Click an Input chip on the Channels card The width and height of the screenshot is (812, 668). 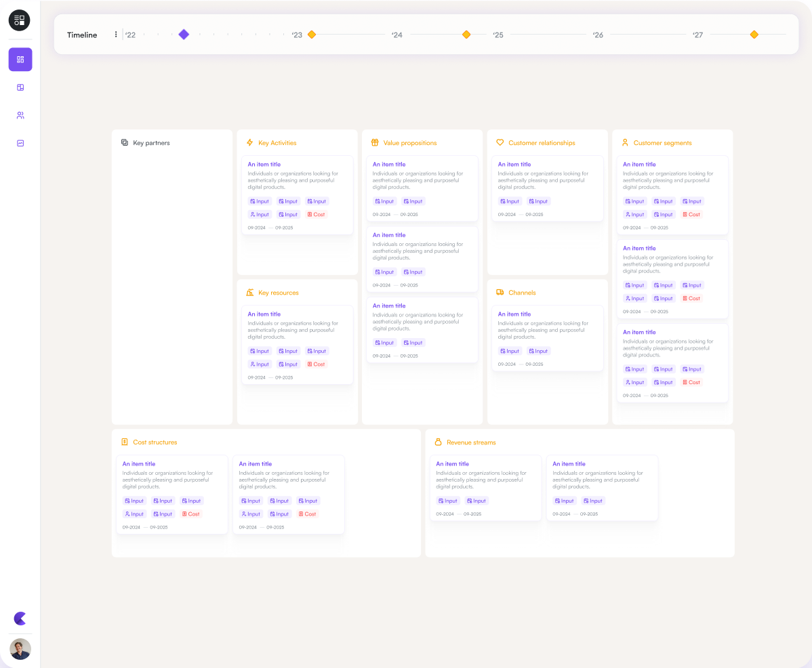coord(509,351)
